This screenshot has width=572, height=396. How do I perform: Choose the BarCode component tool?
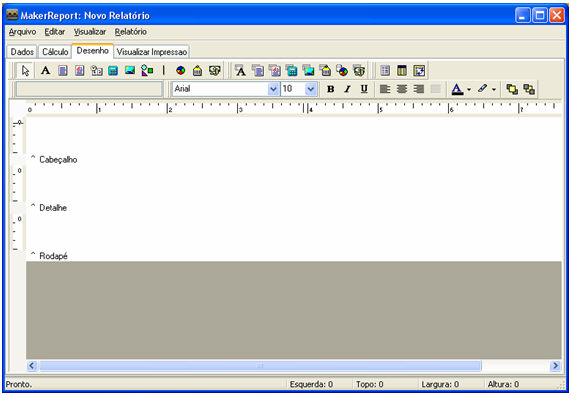[197, 70]
